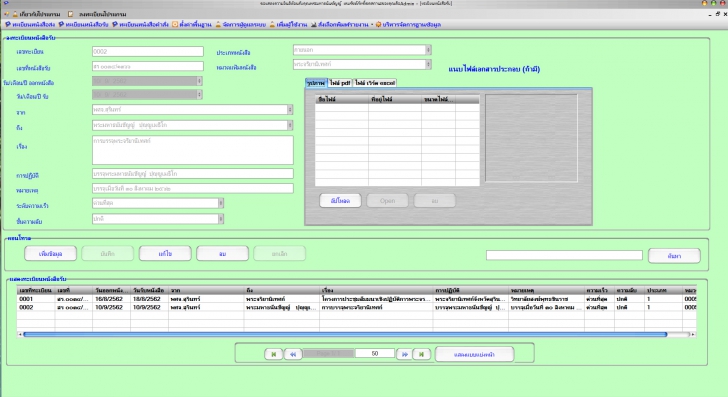Click the ค้นหา search button
The height and width of the screenshot is (397, 728).
coord(674,256)
